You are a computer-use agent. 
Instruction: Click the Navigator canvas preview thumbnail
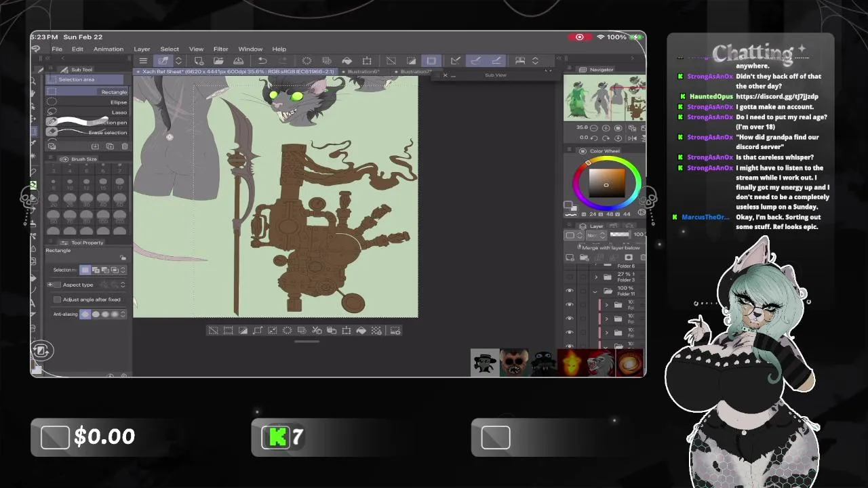point(604,98)
